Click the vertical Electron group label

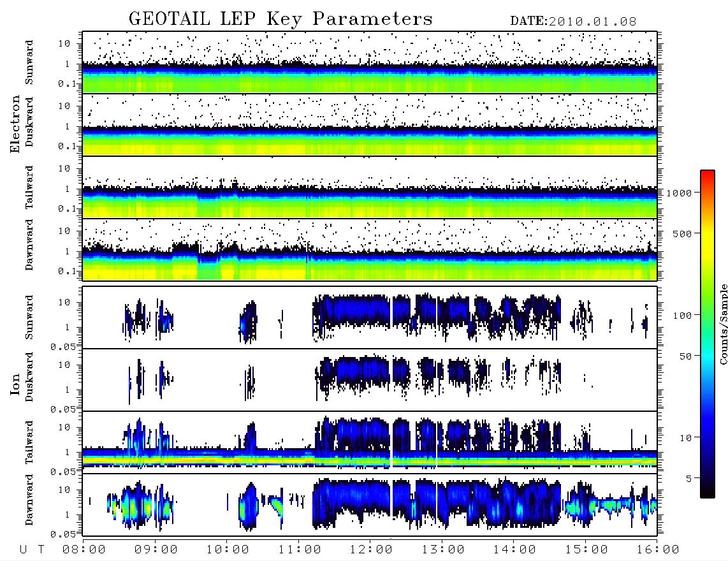tap(15, 124)
